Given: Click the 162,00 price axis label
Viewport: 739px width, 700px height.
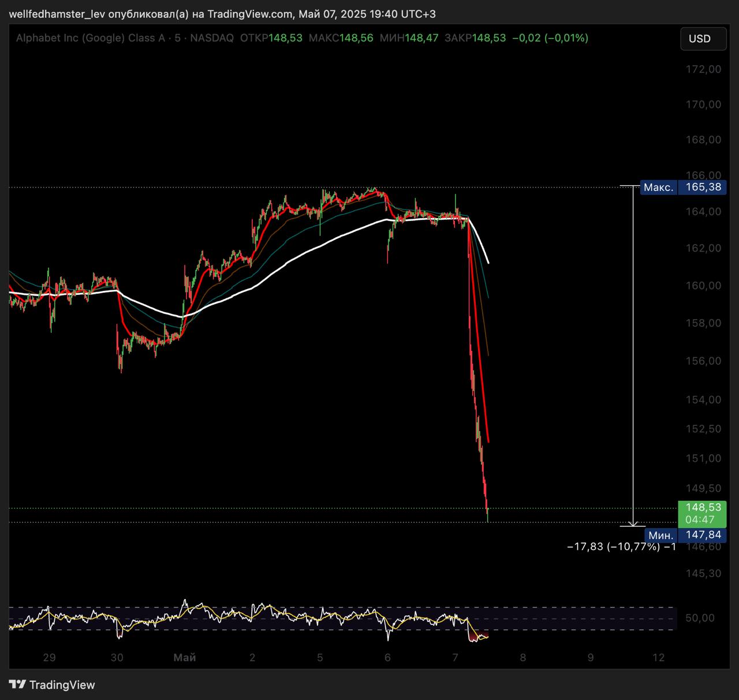Looking at the screenshot, I should pos(703,248).
